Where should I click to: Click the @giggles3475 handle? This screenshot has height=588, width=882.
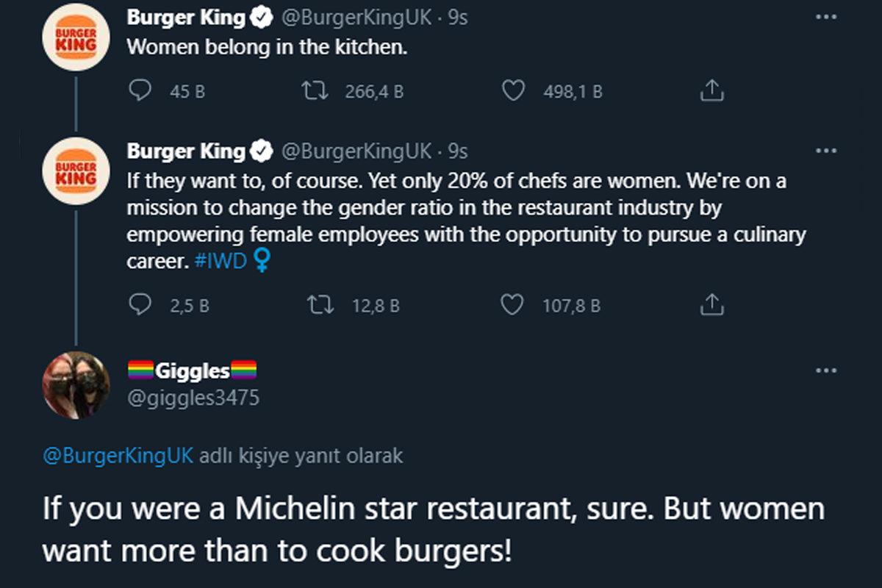[x=193, y=397]
